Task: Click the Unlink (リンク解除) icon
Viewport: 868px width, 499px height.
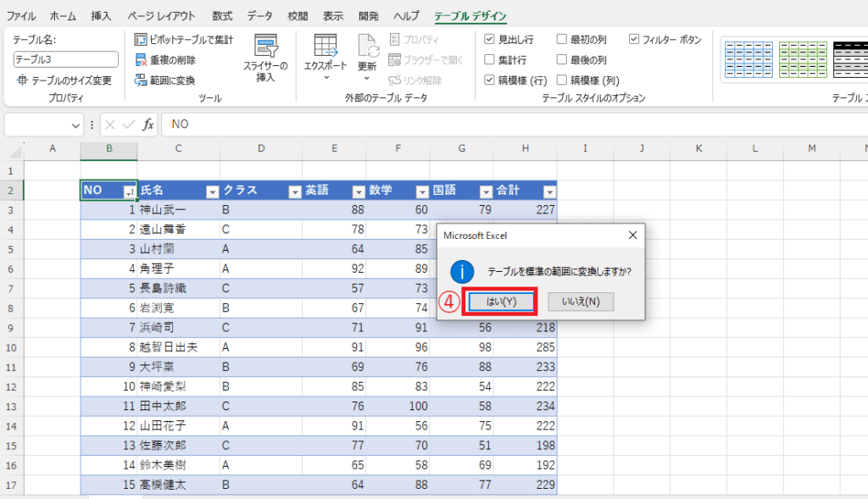Action: (x=395, y=80)
